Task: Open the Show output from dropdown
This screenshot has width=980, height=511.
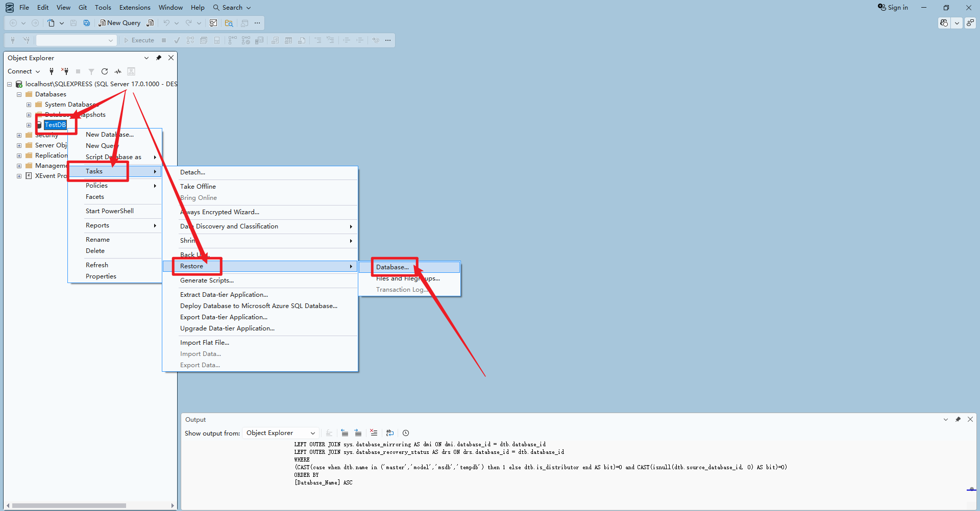Action: pyautogui.click(x=281, y=433)
